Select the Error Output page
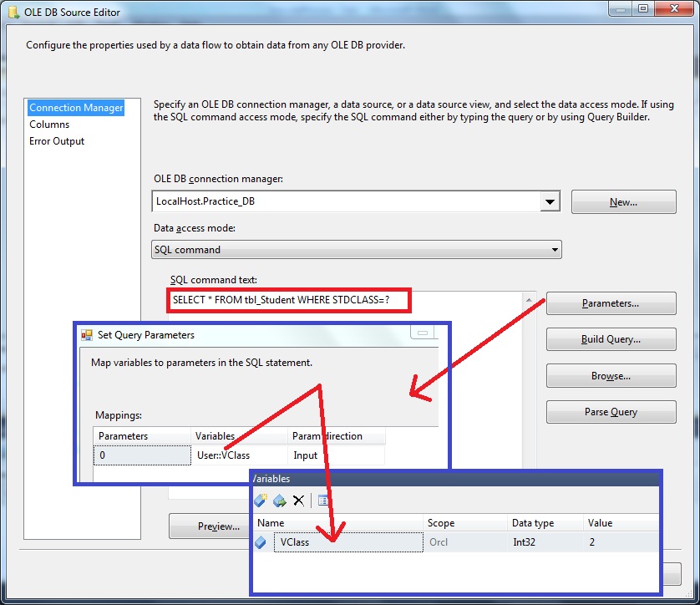 point(56,140)
